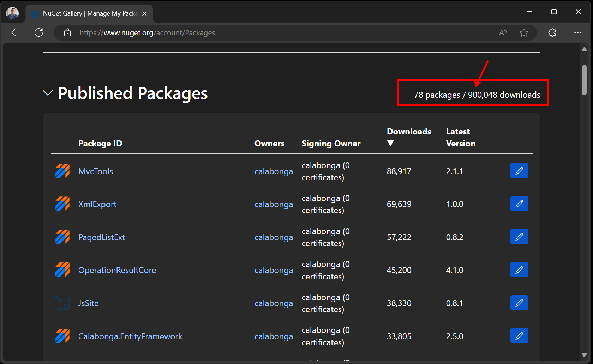Select the 45,200 downloads value
593x364 pixels.
coord(399,270)
